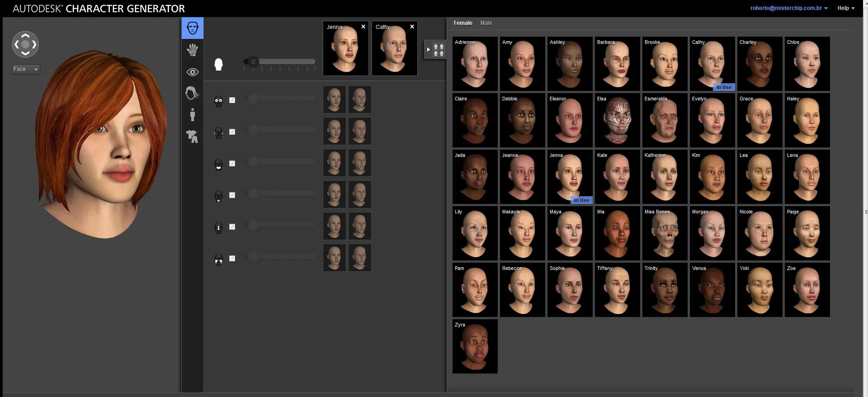Open the Help menu
The height and width of the screenshot is (397, 868).
(x=846, y=8)
